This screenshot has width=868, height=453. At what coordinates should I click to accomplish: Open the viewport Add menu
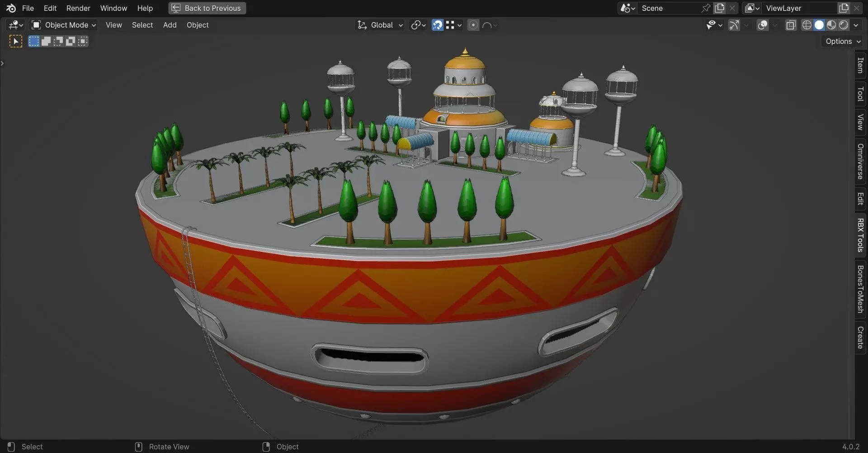(x=170, y=25)
